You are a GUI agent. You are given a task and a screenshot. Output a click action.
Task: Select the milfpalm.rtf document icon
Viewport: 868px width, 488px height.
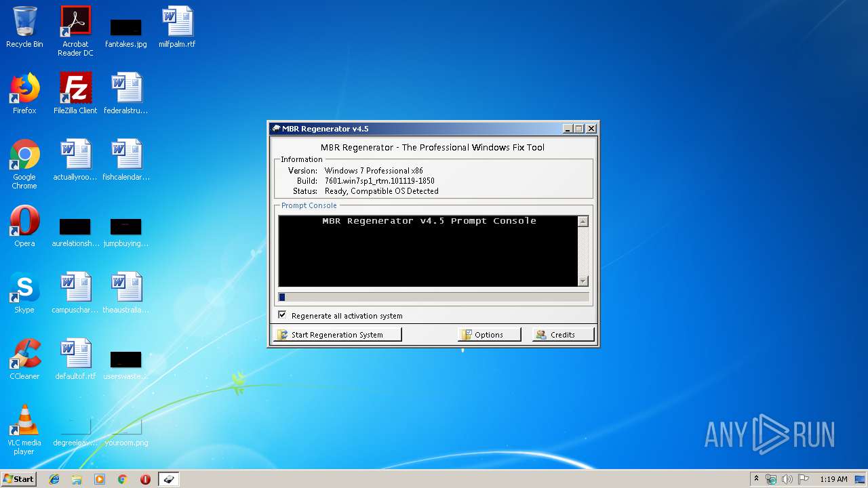tap(177, 27)
